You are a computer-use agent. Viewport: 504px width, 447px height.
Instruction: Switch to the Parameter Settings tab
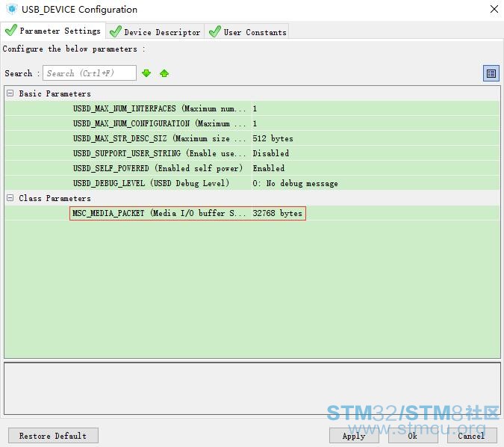(53, 31)
